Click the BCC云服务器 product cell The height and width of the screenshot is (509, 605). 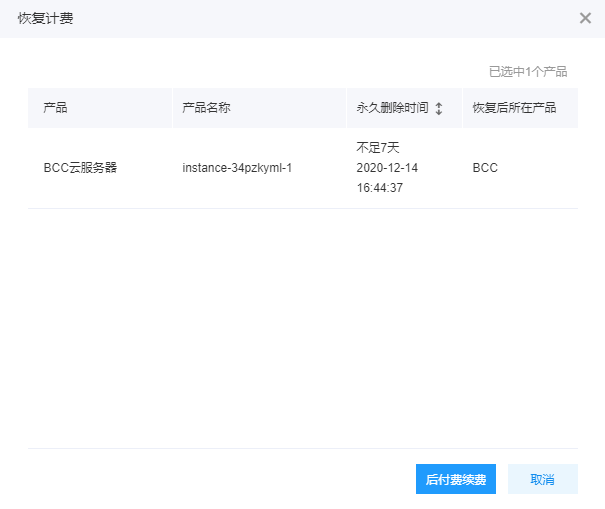[80, 168]
